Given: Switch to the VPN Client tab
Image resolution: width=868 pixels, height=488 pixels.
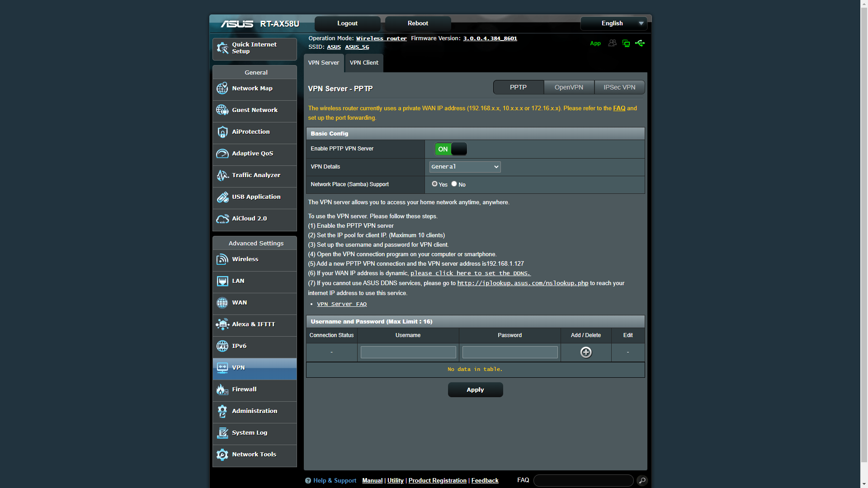Looking at the screenshot, I should tap(364, 63).
